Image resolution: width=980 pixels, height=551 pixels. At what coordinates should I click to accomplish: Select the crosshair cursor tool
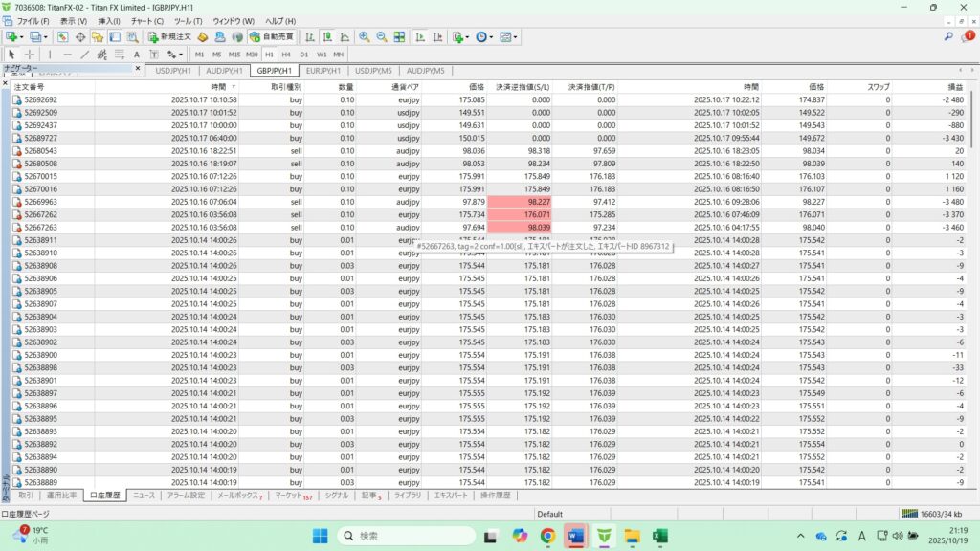pyautogui.click(x=30, y=55)
